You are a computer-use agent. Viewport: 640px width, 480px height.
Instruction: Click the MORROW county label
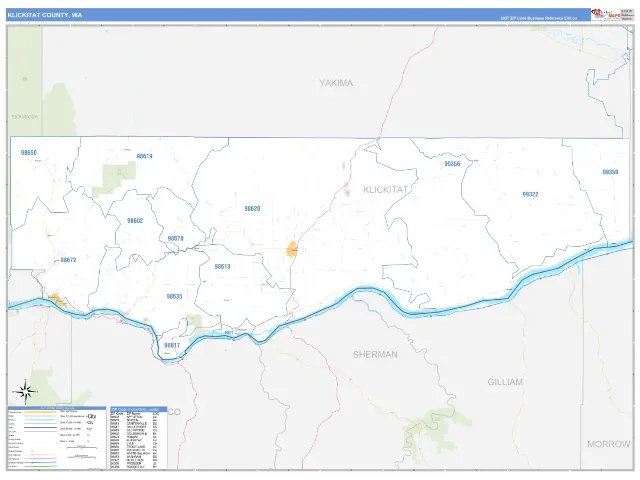[x=609, y=444]
